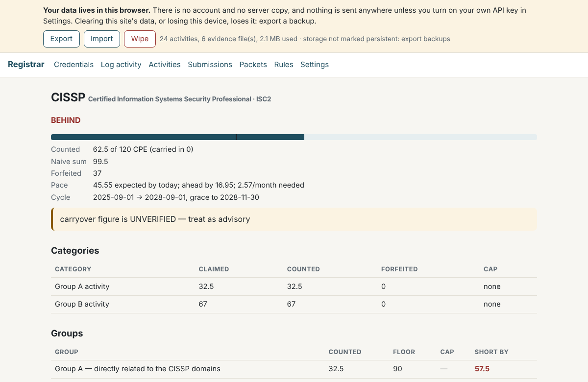
Task: Click the CATEGORY column header
Action: (73, 269)
